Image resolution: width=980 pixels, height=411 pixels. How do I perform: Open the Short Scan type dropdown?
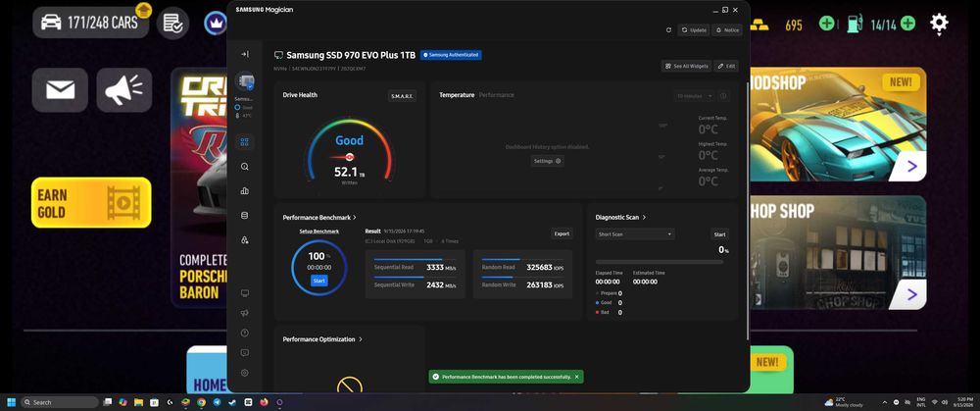pos(634,234)
